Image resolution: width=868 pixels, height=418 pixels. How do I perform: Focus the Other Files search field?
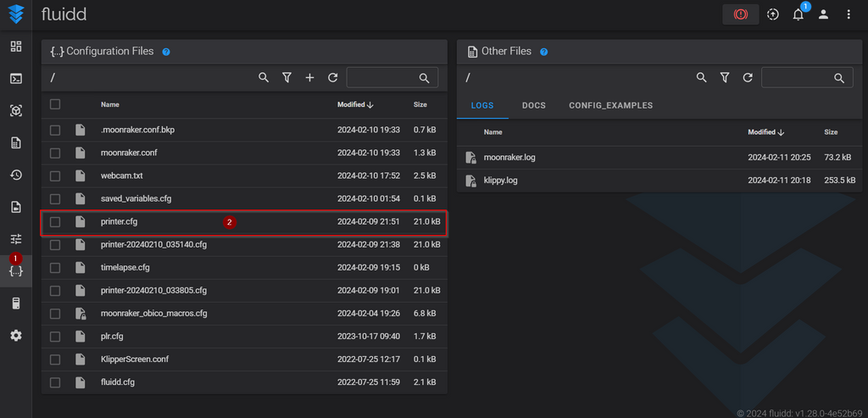tap(807, 77)
